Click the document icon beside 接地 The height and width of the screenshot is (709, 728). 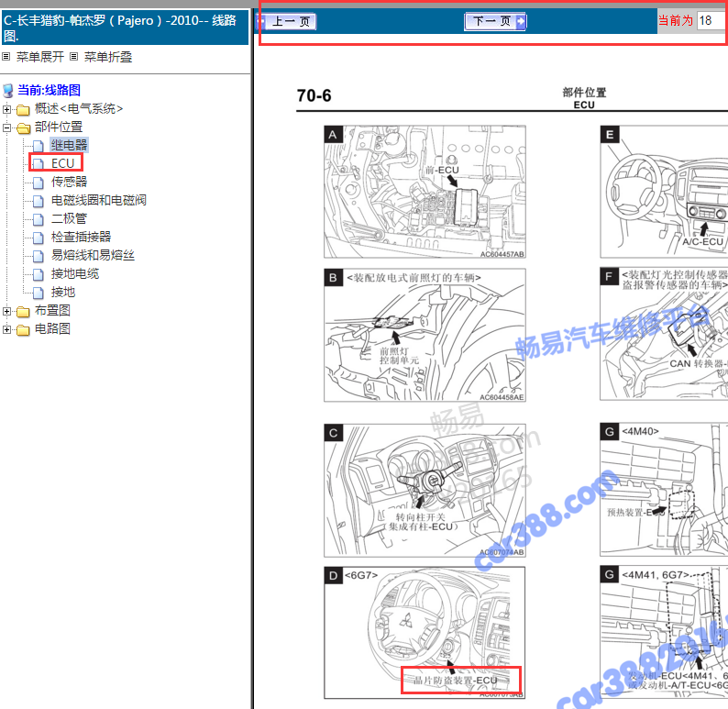click(x=39, y=293)
